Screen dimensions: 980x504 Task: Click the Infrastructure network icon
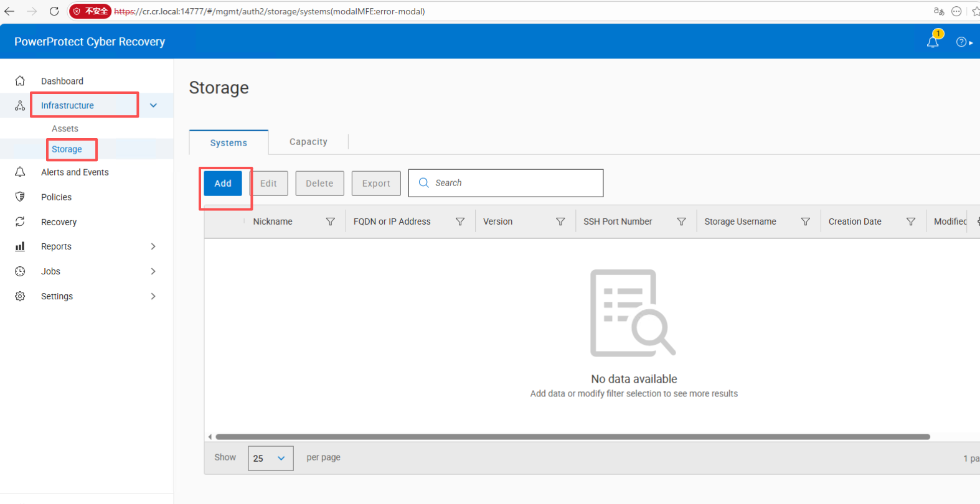[x=20, y=105]
